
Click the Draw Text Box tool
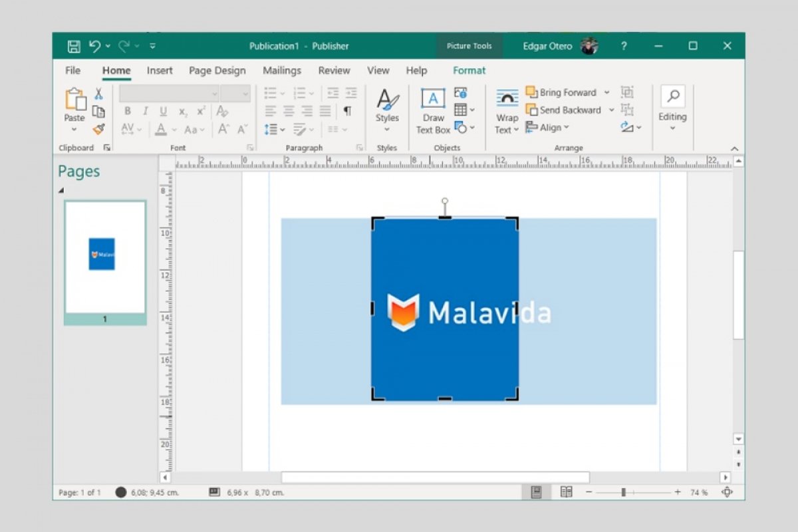pos(434,111)
